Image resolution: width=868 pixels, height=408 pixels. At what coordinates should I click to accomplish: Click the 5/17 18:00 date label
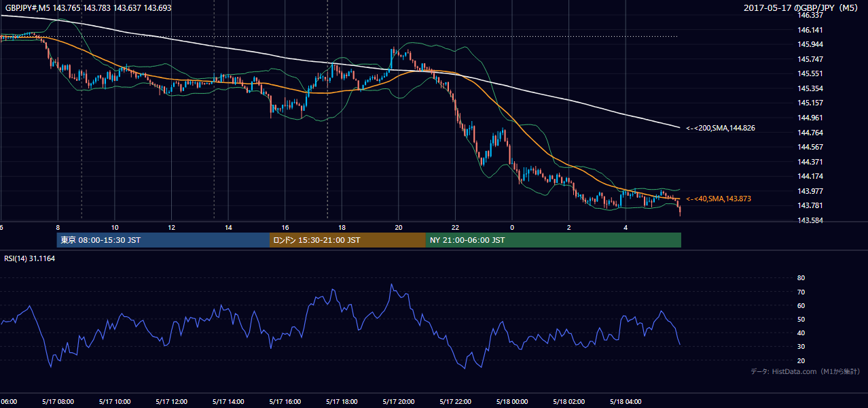[x=342, y=401]
